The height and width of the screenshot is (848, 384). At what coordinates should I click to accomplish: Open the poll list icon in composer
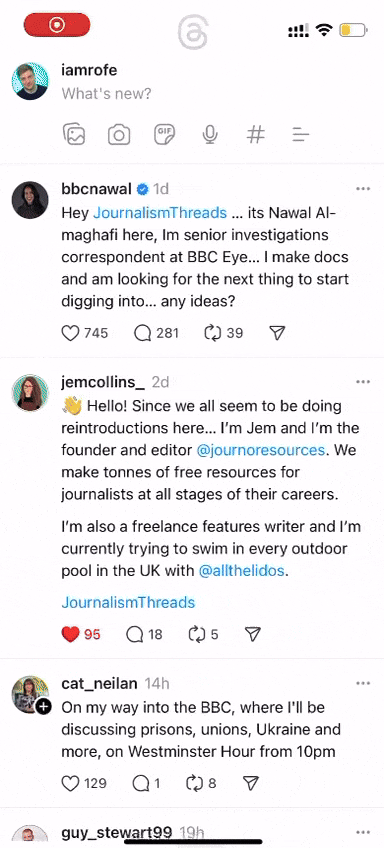(x=300, y=134)
